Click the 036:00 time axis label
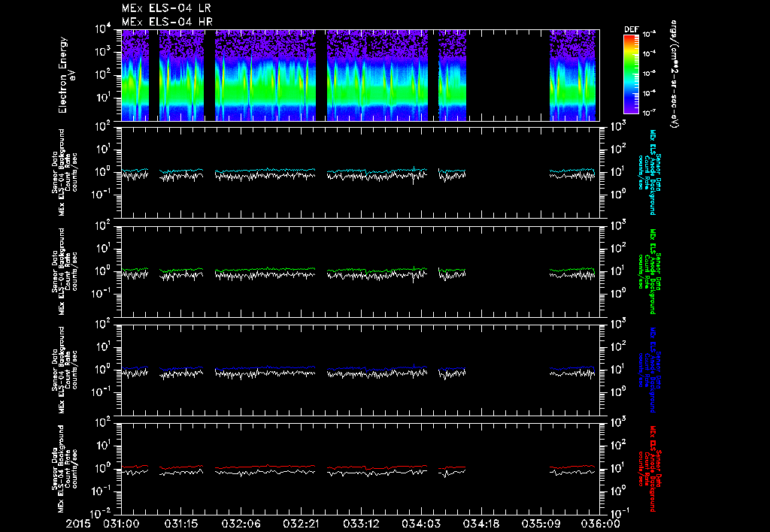770x532 pixels. (600, 524)
